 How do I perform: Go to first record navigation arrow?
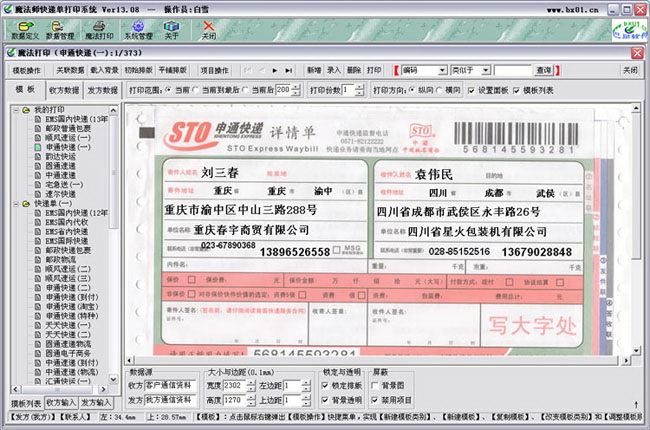click(248, 70)
